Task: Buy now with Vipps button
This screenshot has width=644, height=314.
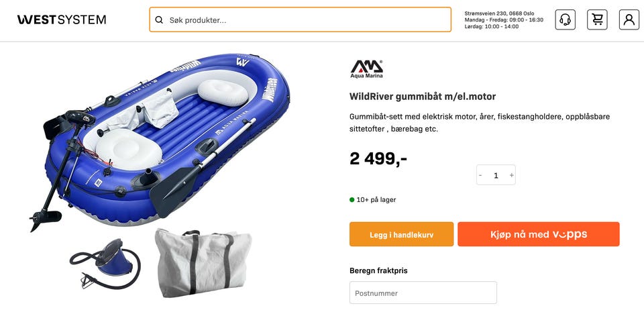Action: pos(539,234)
